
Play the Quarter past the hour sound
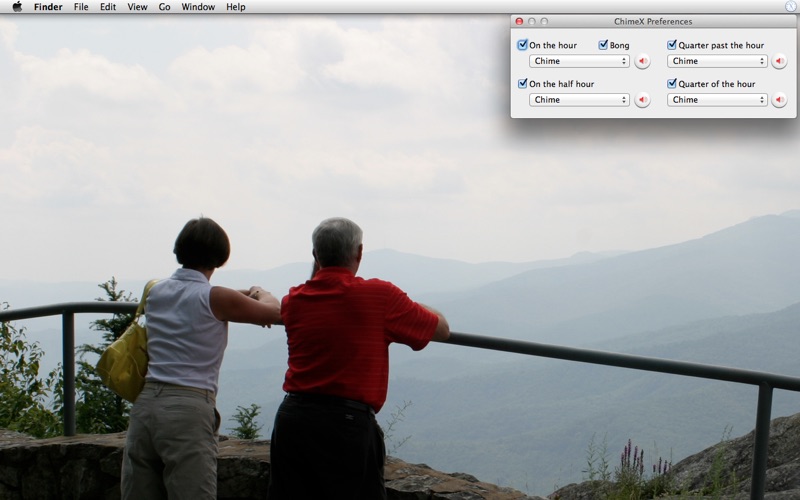point(779,61)
